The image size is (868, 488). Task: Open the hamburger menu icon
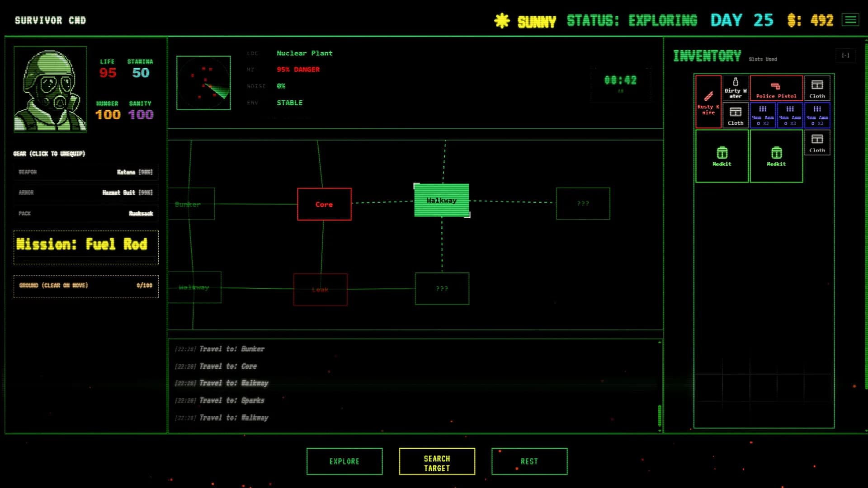[x=850, y=20]
